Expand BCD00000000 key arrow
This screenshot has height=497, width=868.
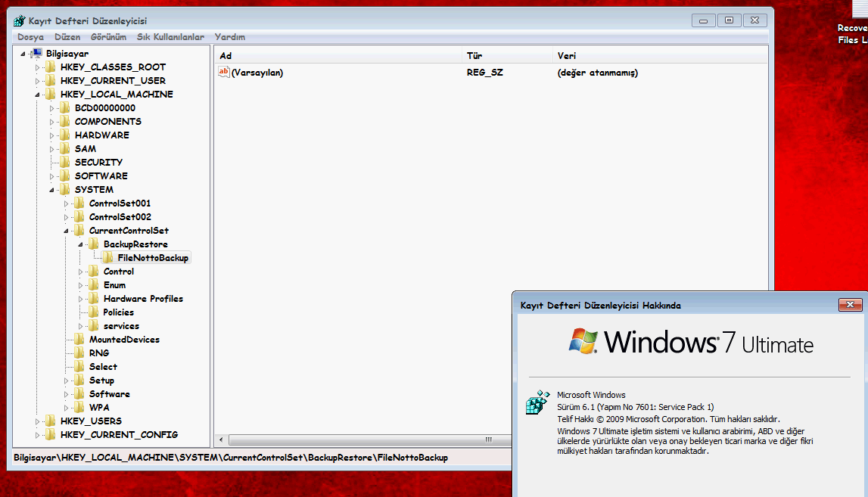tap(52, 108)
